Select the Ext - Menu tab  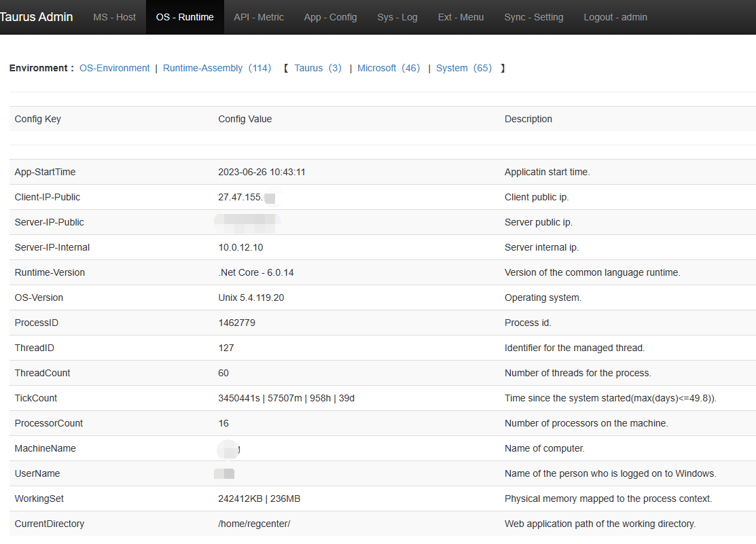coord(461,17)
